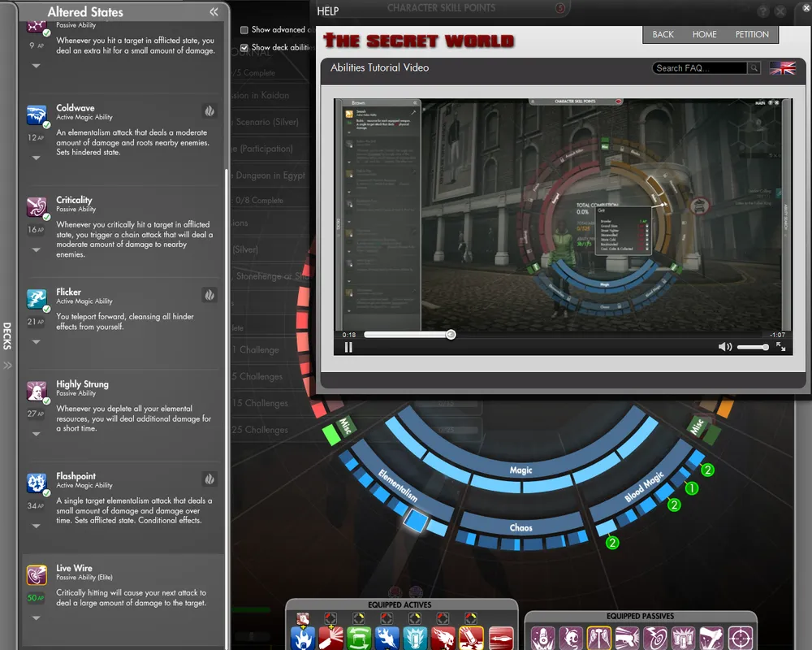812x650 pixels.
Task: Select the Live Wire elite passive icon
Action: (37, 575)
